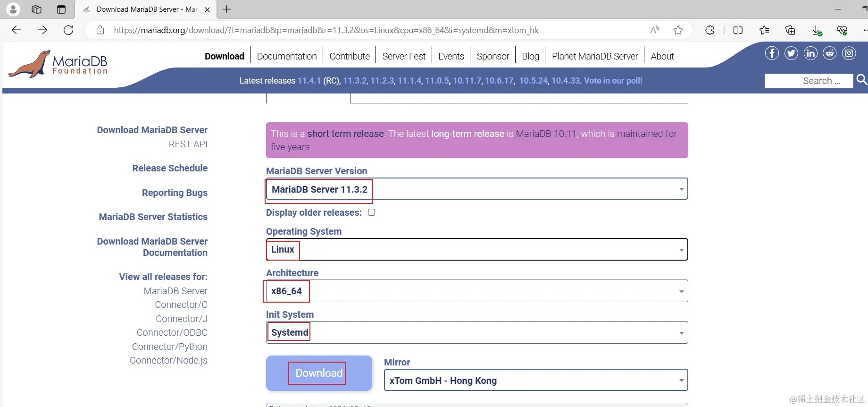Open the Favorites list icon
This screenshot has width=868, height=407.
coord(764,30)
